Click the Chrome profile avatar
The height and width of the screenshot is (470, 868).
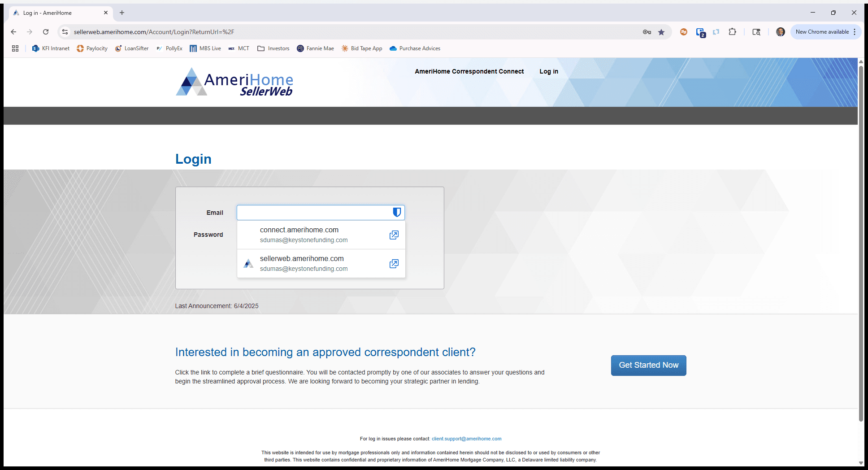click(781, 32)
